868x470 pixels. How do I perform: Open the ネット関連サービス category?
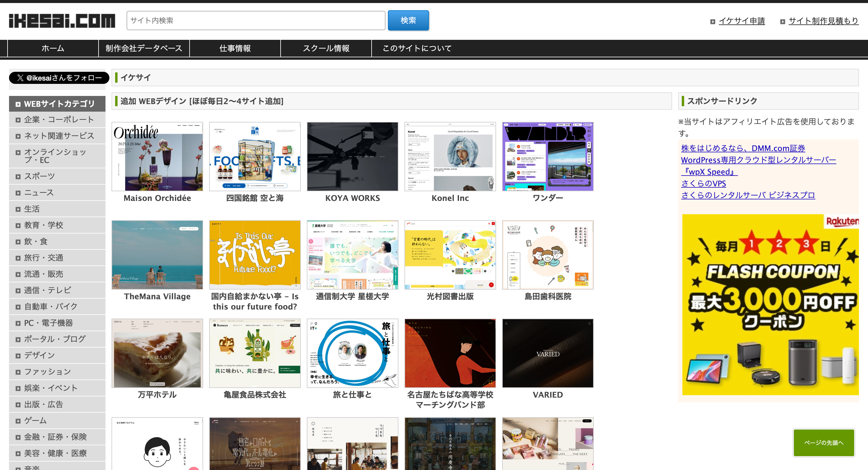pyautogui.click(x=57, y=136)
